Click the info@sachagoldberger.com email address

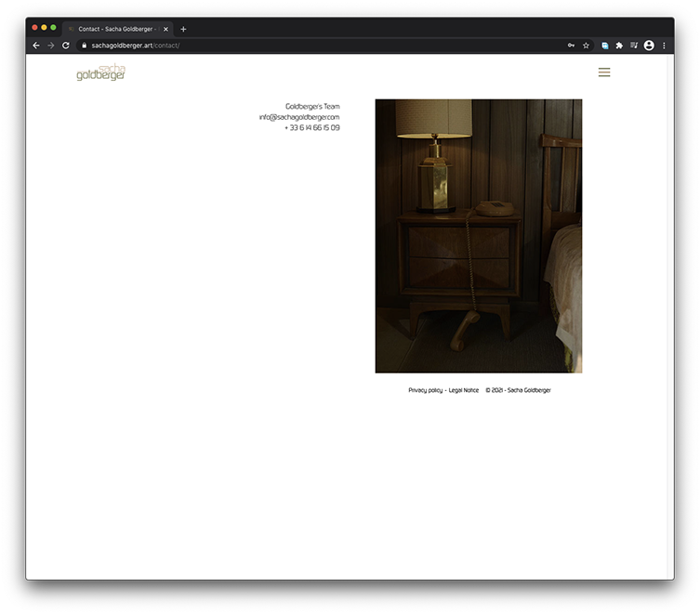299,117
